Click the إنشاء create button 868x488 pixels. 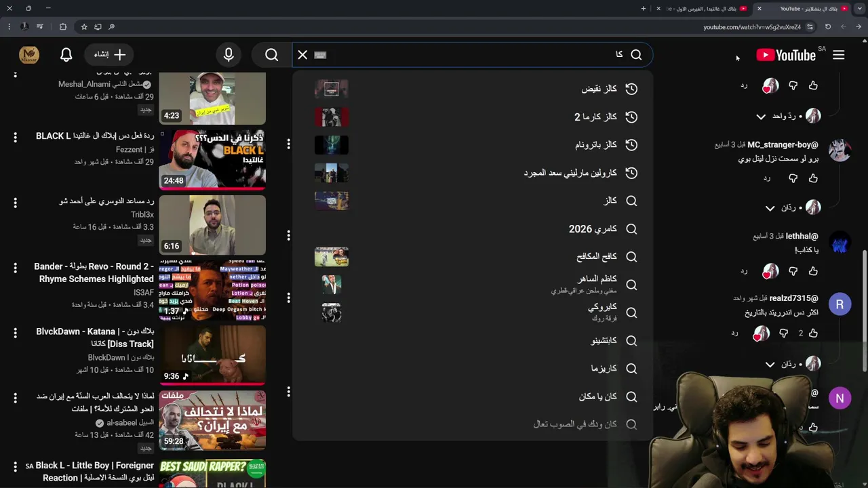[x=110, y=55]
